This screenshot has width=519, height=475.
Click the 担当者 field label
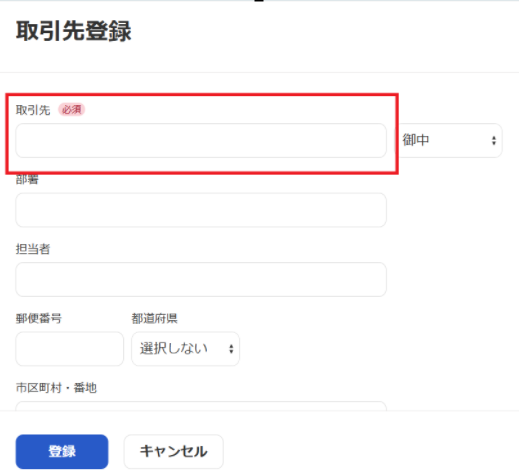click(x=33, y=249)
